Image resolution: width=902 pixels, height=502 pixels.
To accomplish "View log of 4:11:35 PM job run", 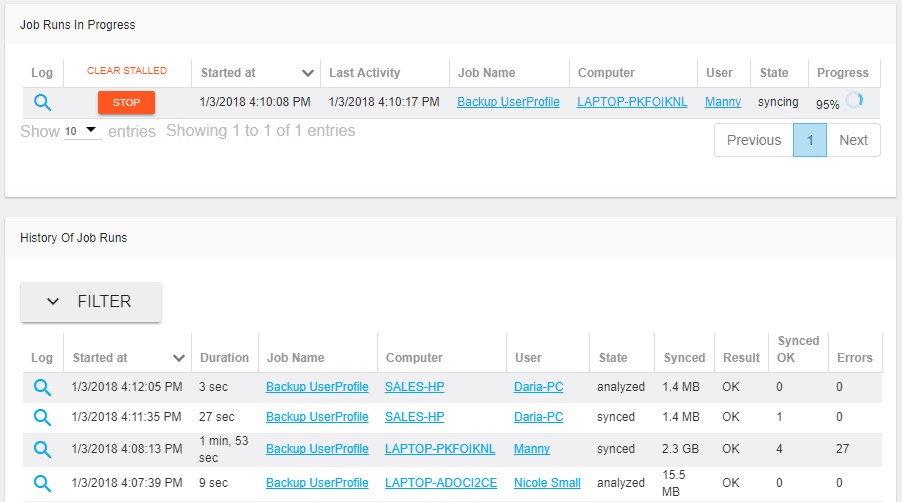I will [x=42, y=417].
